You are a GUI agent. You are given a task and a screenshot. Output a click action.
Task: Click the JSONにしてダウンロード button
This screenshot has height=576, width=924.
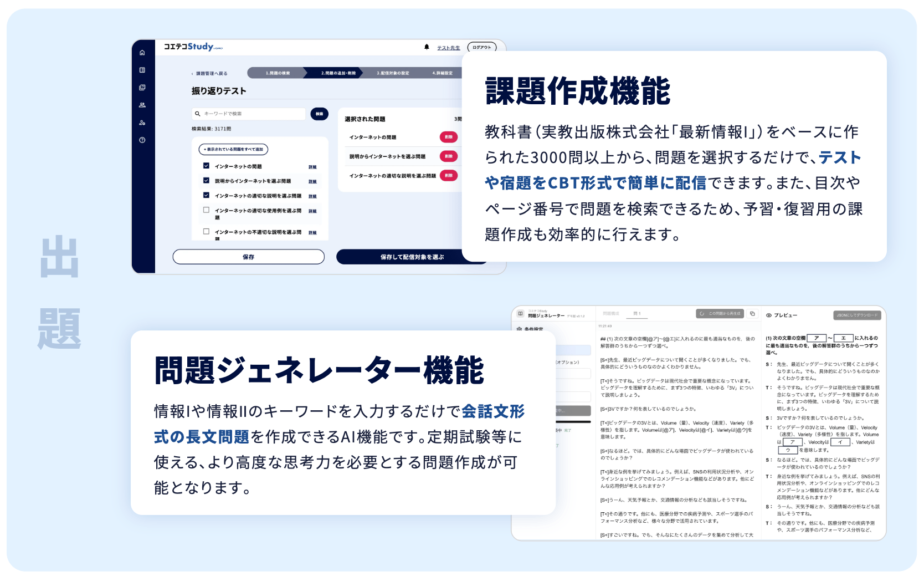coord(857,315)
